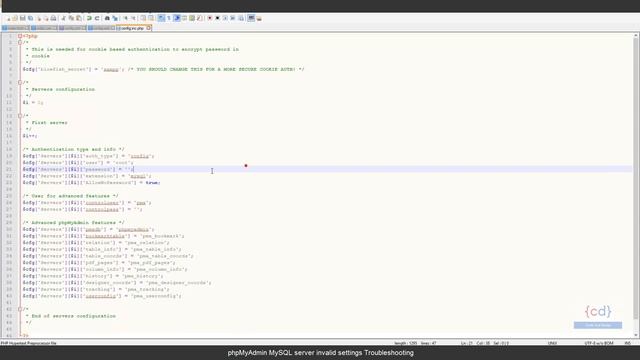Print the document using the Print icon
Image resolution: width=640 pixels, height=360 pixels.
(53, 18)
